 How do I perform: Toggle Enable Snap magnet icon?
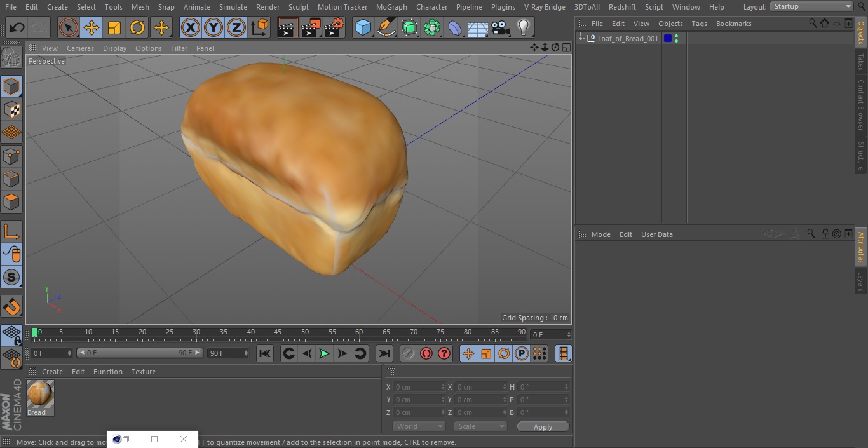(11, 307)
